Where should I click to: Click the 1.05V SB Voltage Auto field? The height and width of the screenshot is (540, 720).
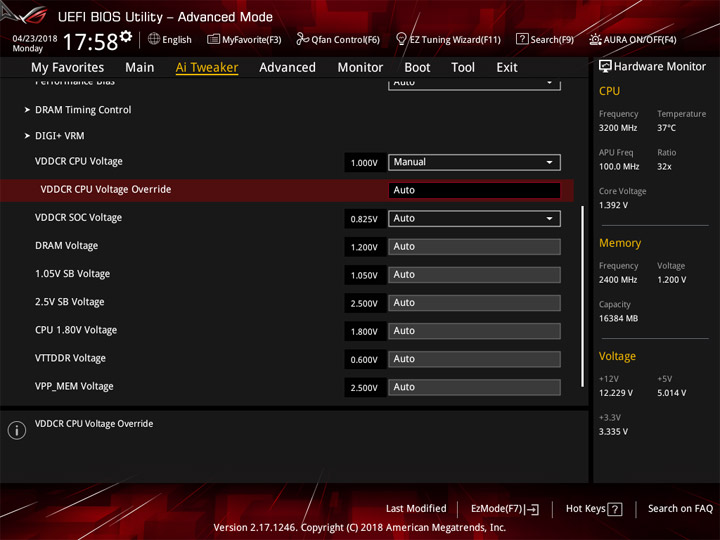point(474,275)
